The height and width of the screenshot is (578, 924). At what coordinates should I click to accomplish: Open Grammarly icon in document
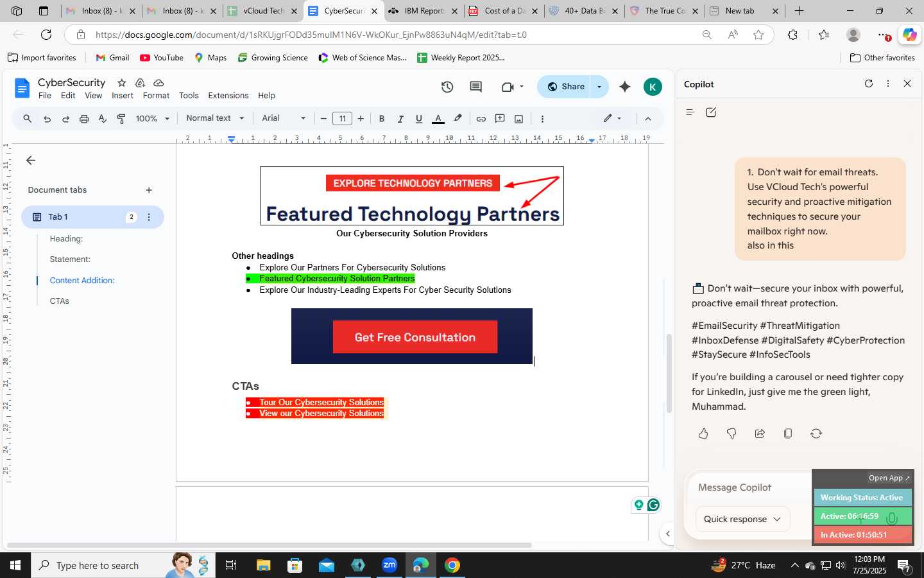pos(653,505)
